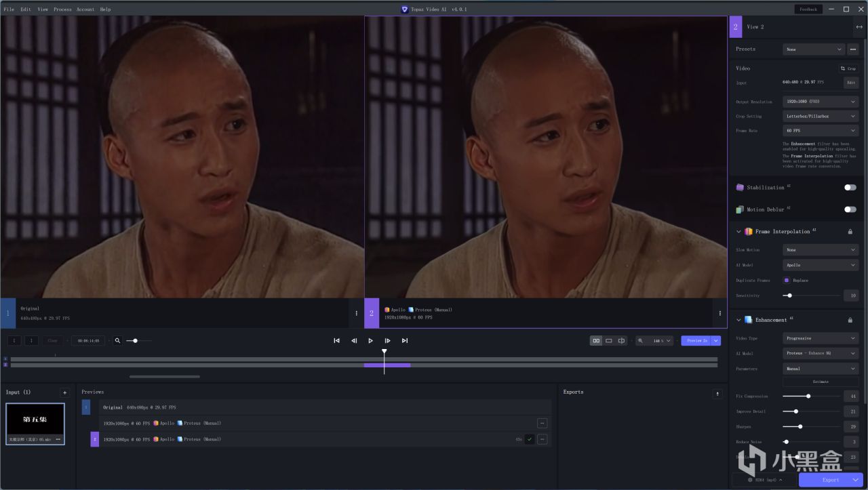The image size is (868, 490).
Task: Select the input video thumbnail
Action: tap(35, 424)
